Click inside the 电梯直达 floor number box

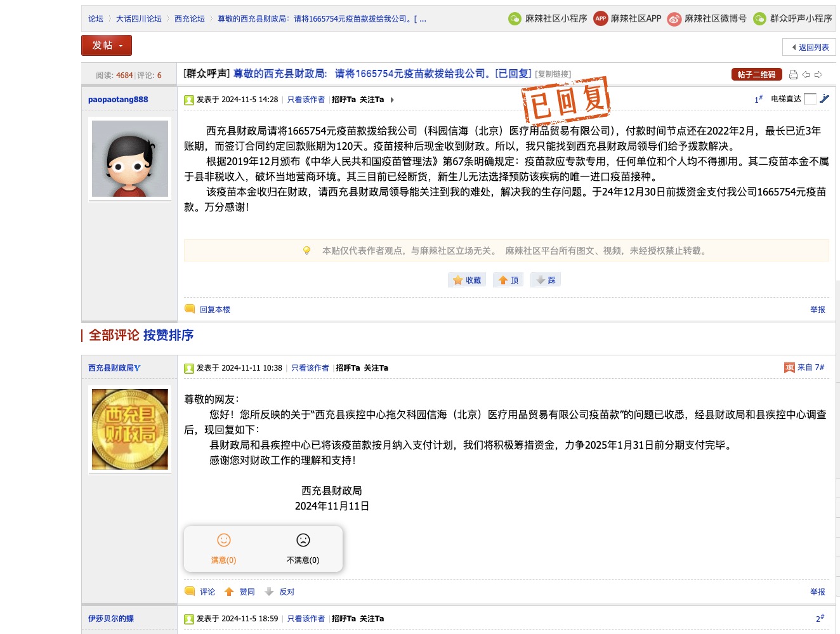pyautogui.click(x=810, y=99)
